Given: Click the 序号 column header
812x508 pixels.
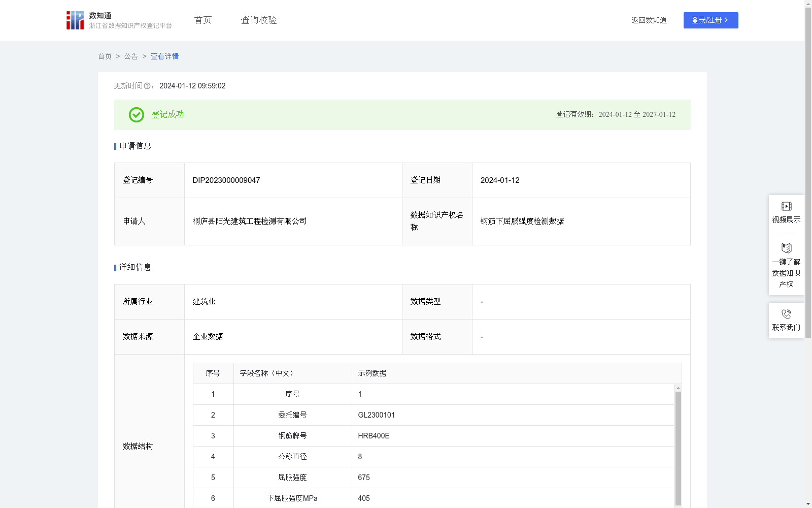Looking at the screenshot, I should [213, 373].
